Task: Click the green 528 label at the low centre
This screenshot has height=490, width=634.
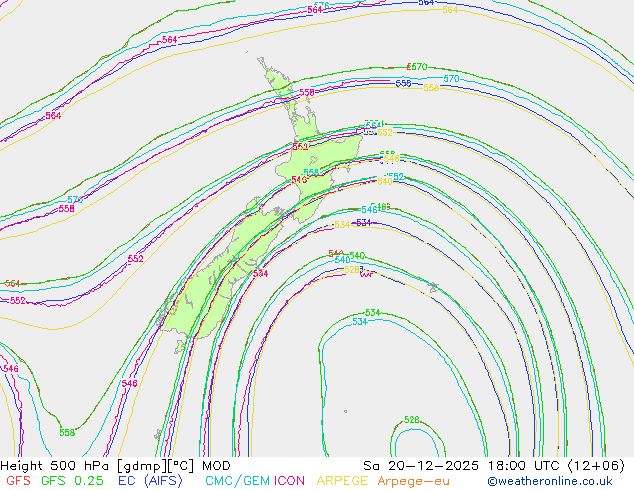Action: [x=412, y=420]
